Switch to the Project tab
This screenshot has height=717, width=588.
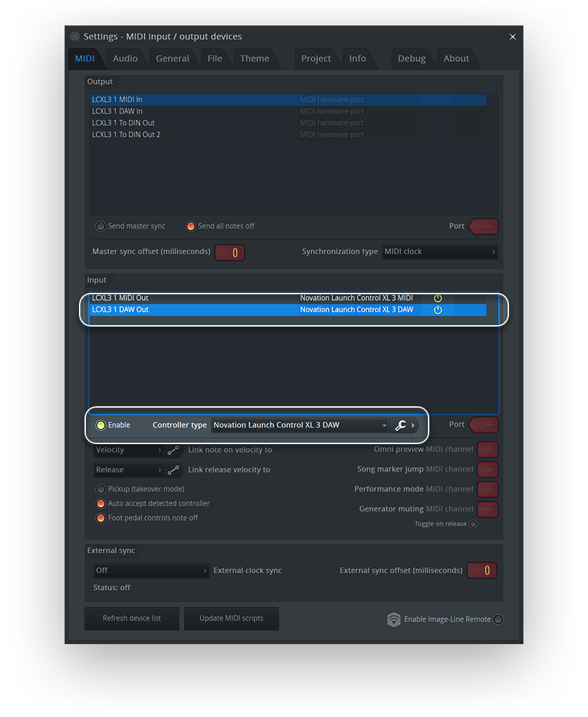coord(316,58)
